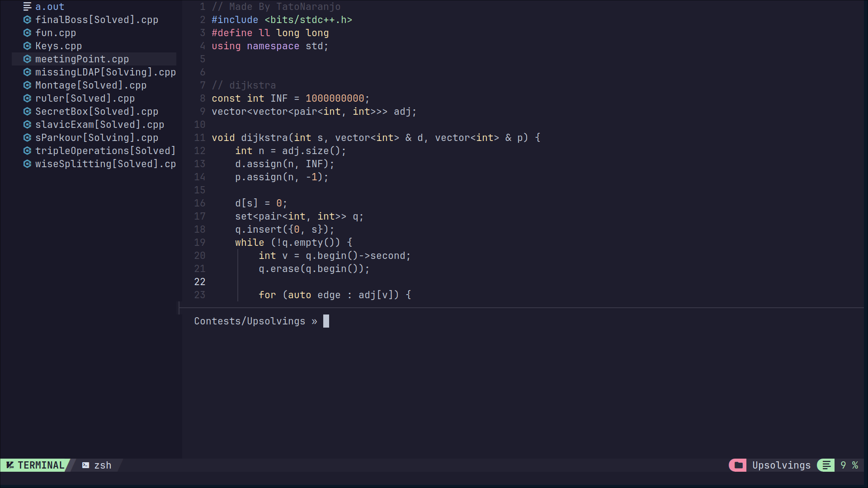Click 'using namespace std;' line
The image size is (868, 488).
(x=270, y=46)
